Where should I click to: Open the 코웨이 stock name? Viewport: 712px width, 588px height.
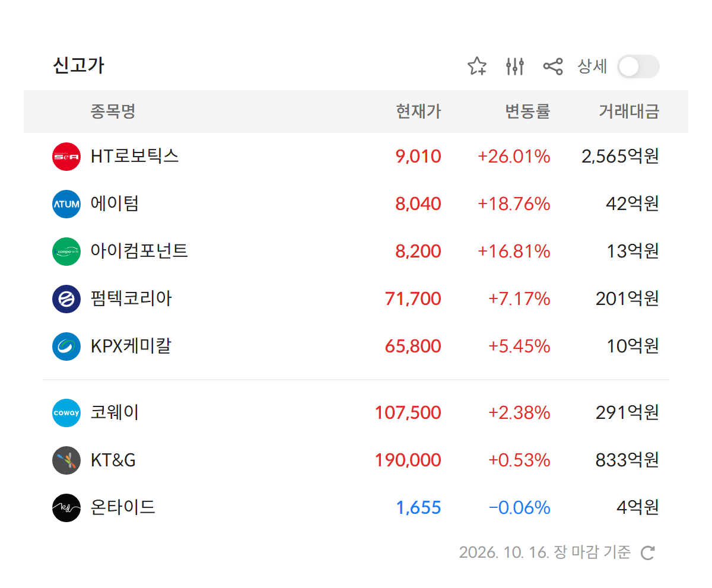115,413
